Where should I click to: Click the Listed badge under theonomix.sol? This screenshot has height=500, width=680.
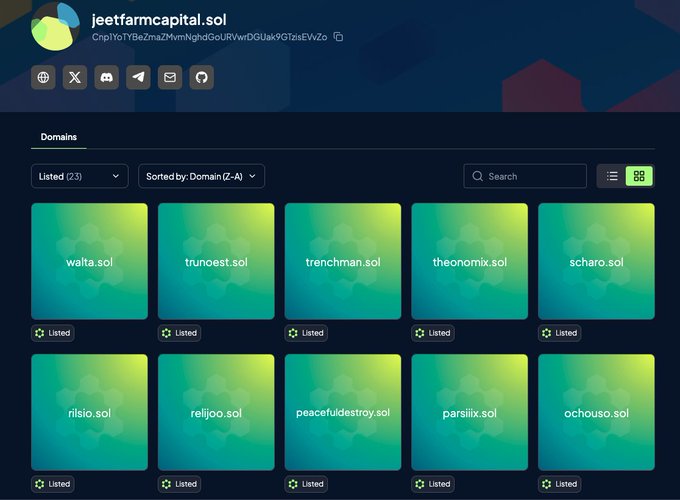[433, 333]
